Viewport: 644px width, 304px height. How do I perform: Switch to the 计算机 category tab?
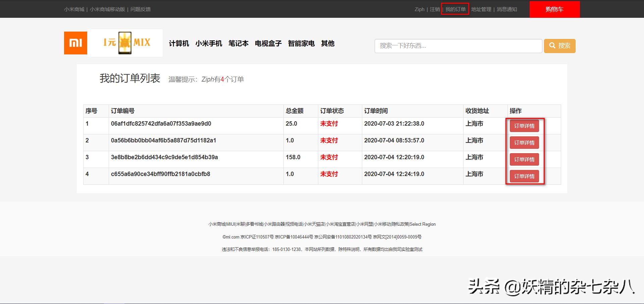178,44
